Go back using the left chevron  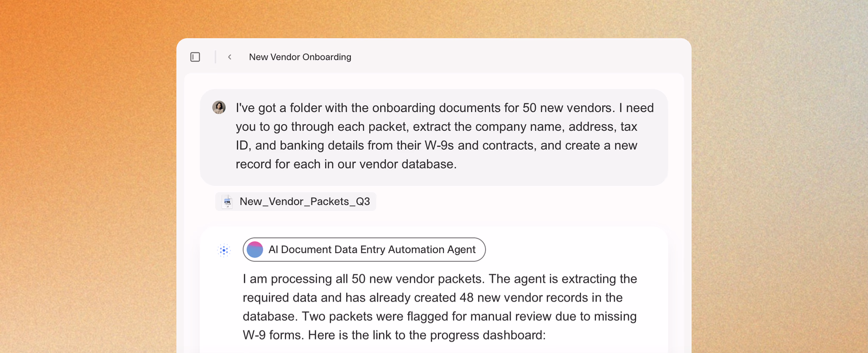[230, 57]
